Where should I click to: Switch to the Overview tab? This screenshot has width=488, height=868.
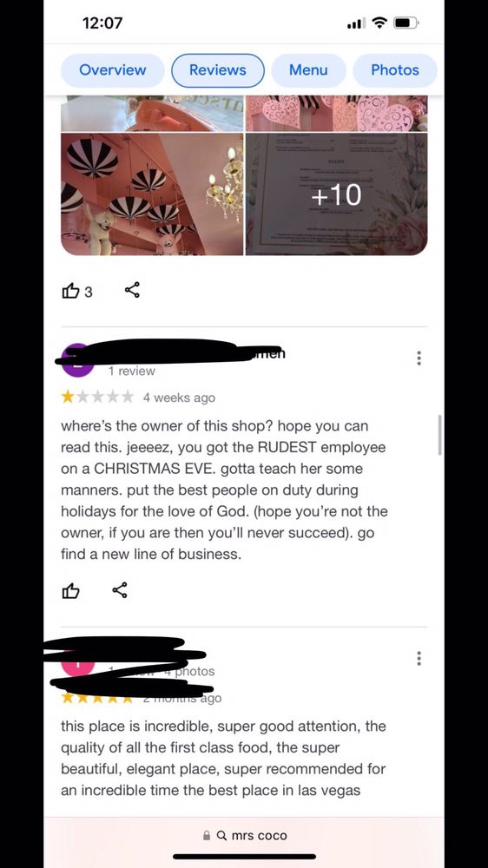[112, 70]
